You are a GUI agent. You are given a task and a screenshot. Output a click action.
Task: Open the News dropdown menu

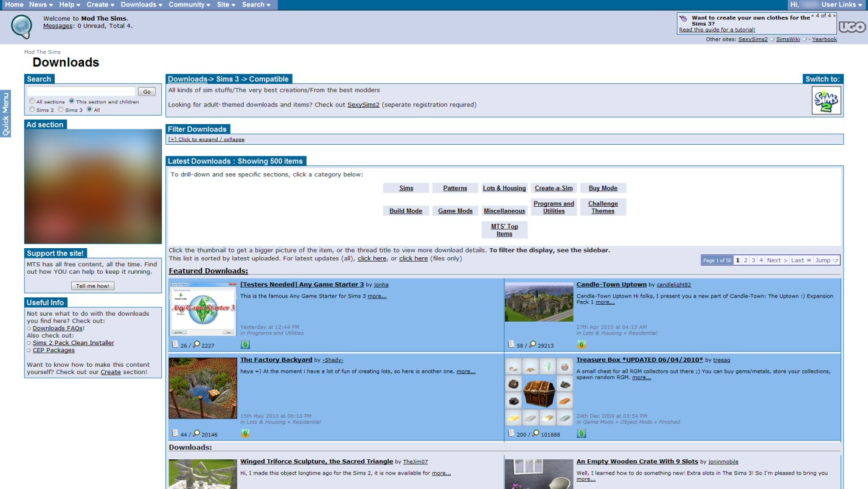41,4
